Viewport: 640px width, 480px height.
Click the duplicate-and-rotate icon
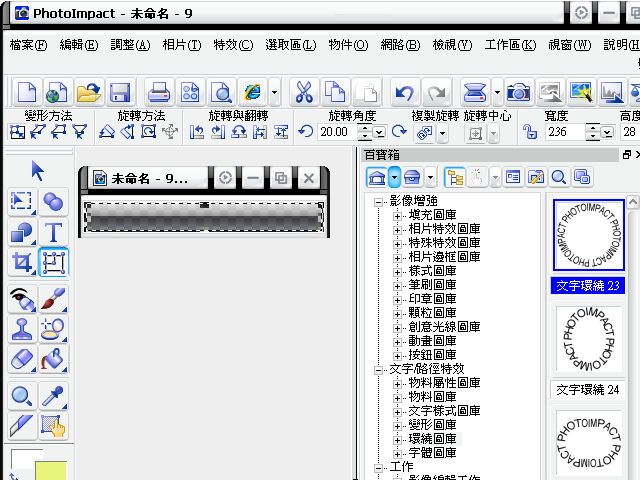coord(424,133)
